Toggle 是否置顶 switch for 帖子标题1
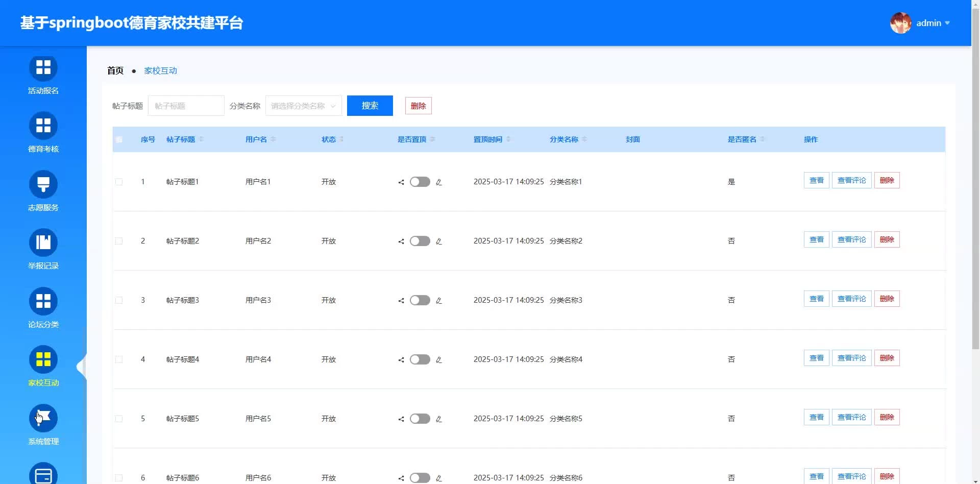This screenshot has height=484, width=980. click(x=420, y=182)
